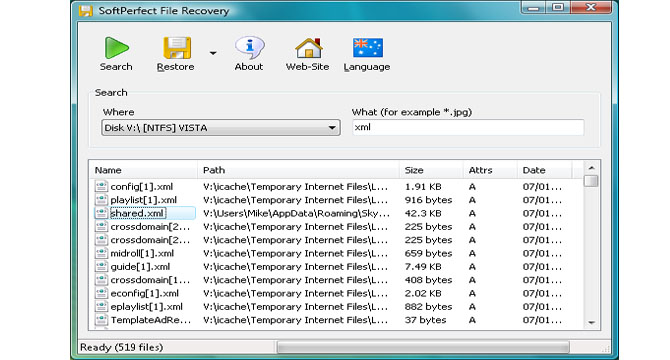Screen dimensions: 670x360
Task: Minimize the SoftPerfect File Recovery window
Action: [x=534, y=7]
